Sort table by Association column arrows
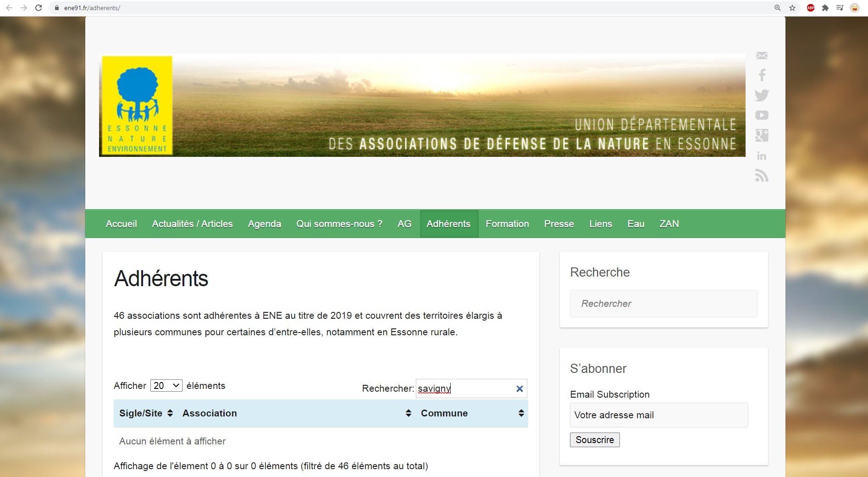Viewport: 868px width, 477px height. 408,413
